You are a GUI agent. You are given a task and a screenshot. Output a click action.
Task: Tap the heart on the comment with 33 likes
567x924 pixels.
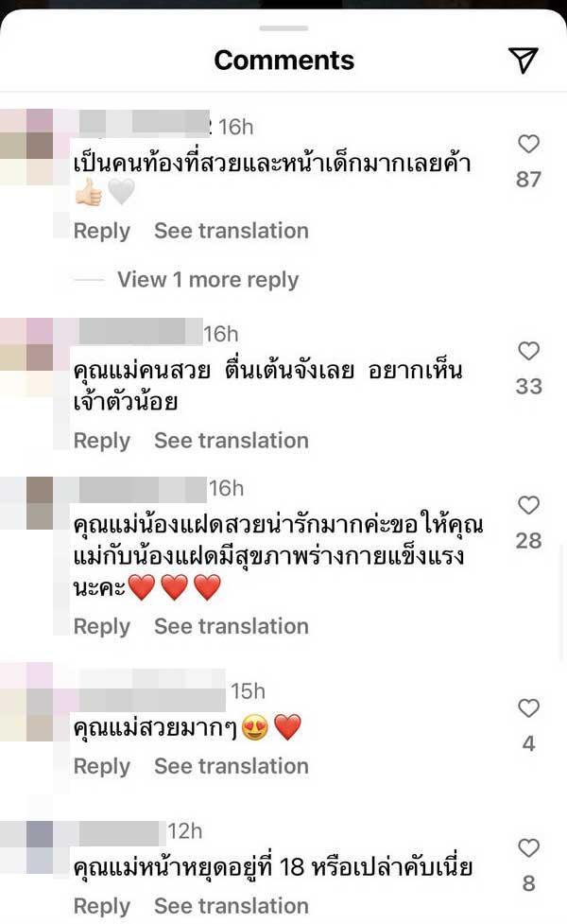point(529,350)
